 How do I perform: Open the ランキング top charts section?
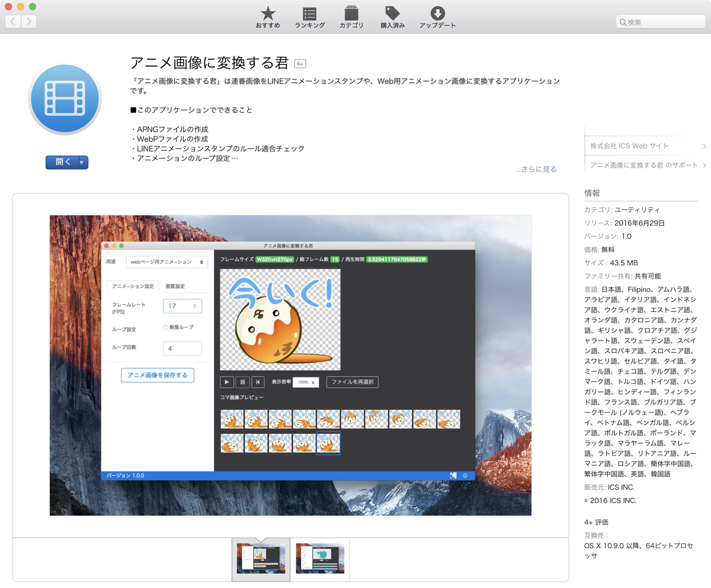[x=309, y=17]
